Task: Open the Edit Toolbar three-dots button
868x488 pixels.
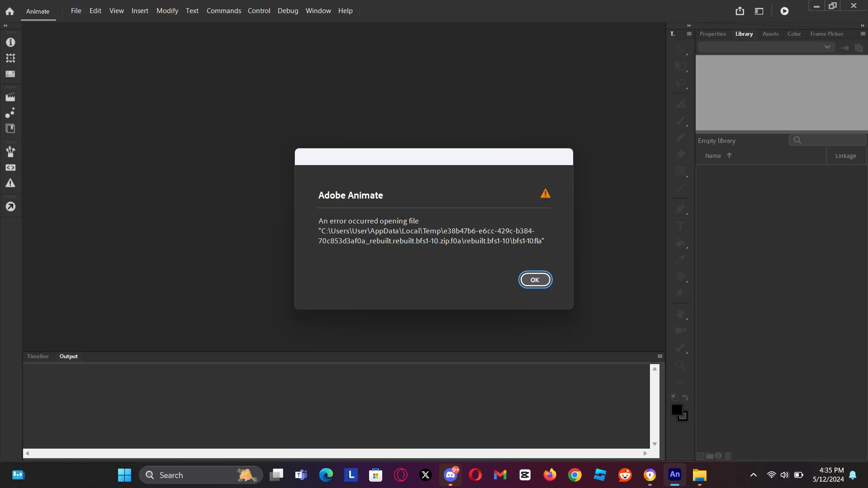Action: (680, 383)
